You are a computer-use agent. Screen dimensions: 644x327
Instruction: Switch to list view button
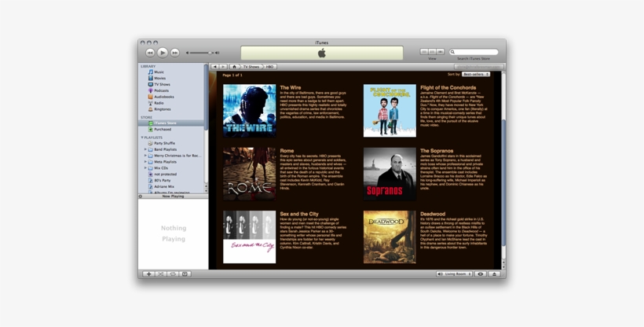424,52
